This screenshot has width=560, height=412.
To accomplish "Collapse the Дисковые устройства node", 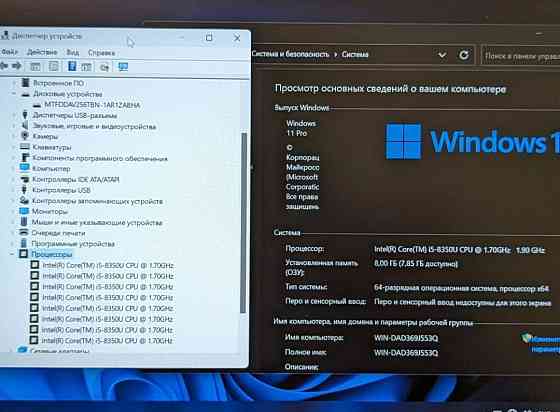I will 14,94.
